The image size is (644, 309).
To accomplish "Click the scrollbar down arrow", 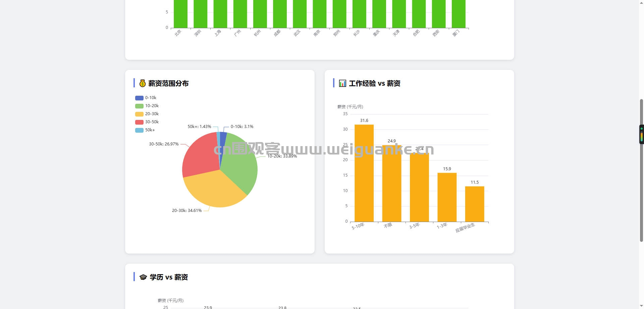I will (641, 306).
